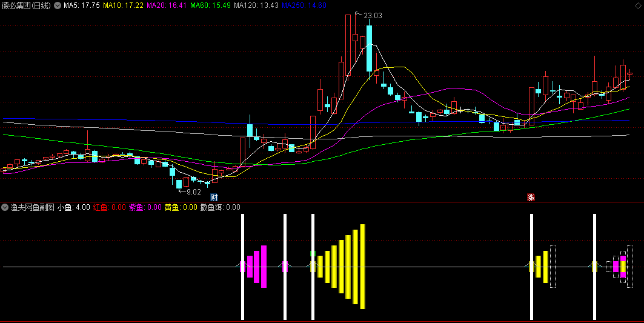Screen dimensions: 644x323
Task: Click the diamond icon in the top-right corner
Action: 638,5
